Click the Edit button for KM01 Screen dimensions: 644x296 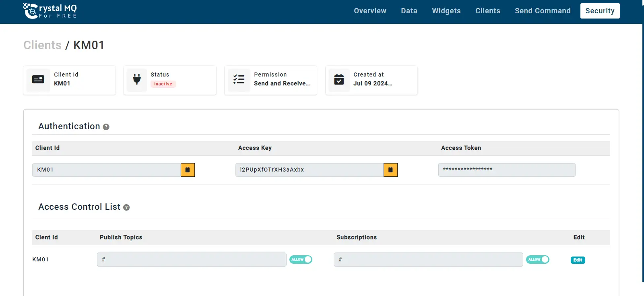[578, 260]
